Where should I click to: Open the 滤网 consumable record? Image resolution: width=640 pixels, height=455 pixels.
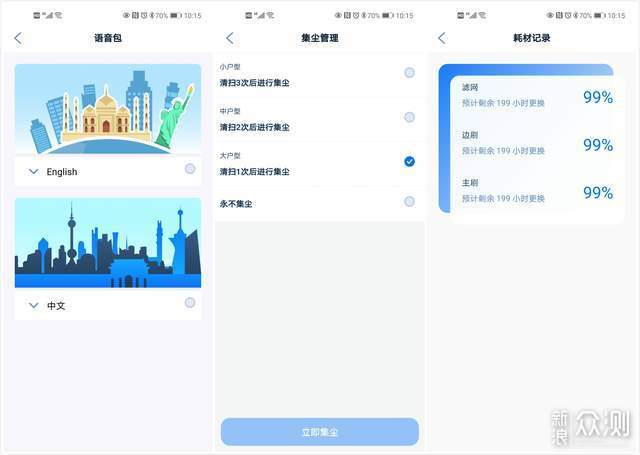pyautogui.click(x=537, y=96)
